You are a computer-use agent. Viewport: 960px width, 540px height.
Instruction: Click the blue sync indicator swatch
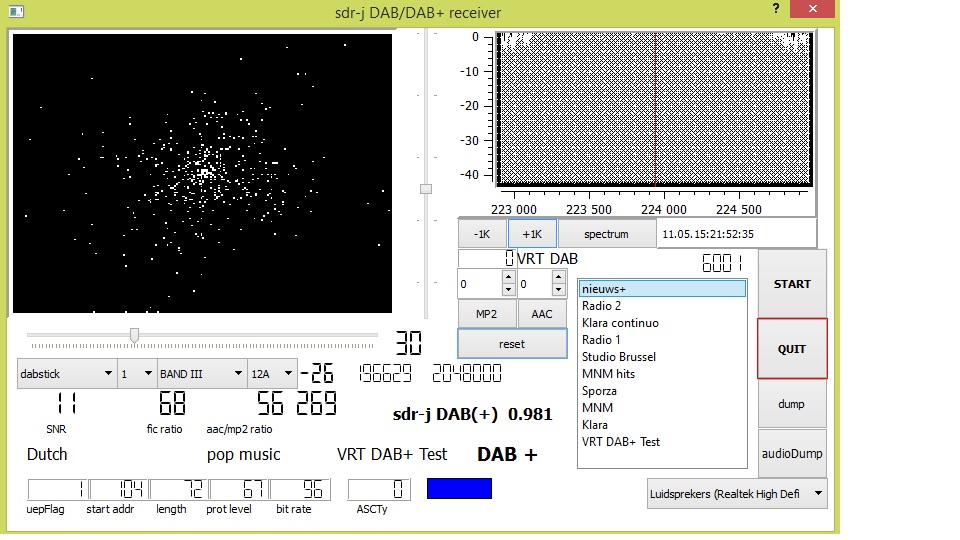coord(459,488)
